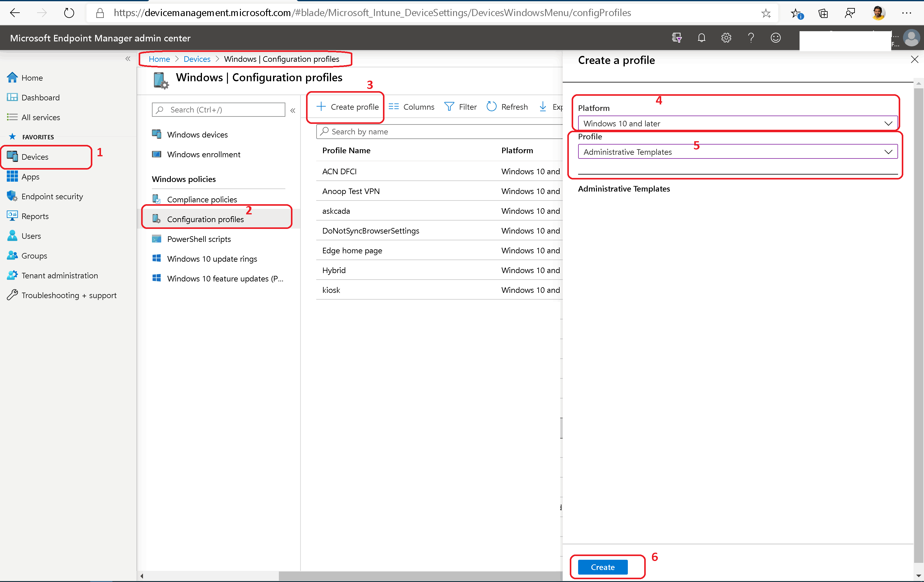Click the Export download button
The image size is (924, 582).
[x=550, y=107]
